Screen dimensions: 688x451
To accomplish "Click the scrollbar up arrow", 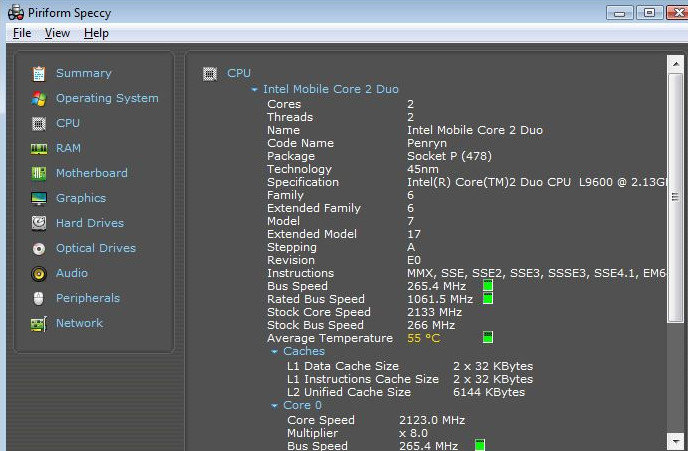I will tap(676, 64).
